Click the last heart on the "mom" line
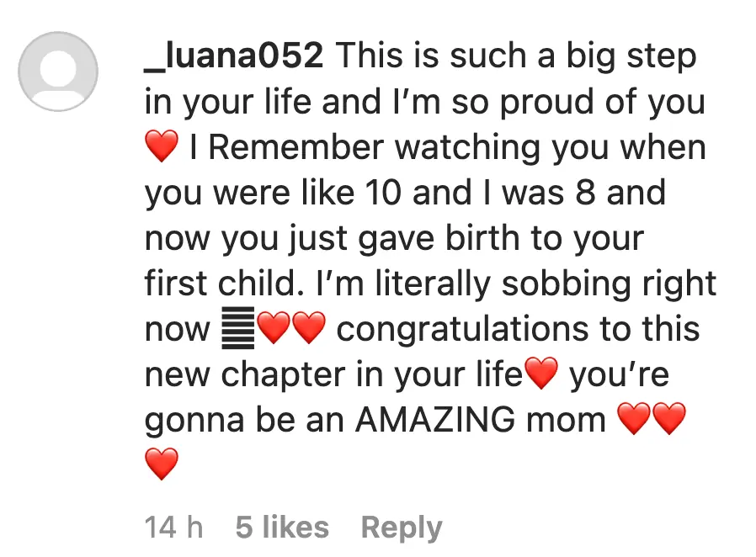 (x=669, y=420)
